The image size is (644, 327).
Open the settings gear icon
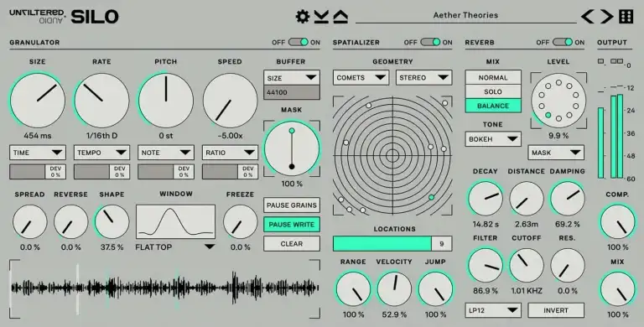[303, 17]
